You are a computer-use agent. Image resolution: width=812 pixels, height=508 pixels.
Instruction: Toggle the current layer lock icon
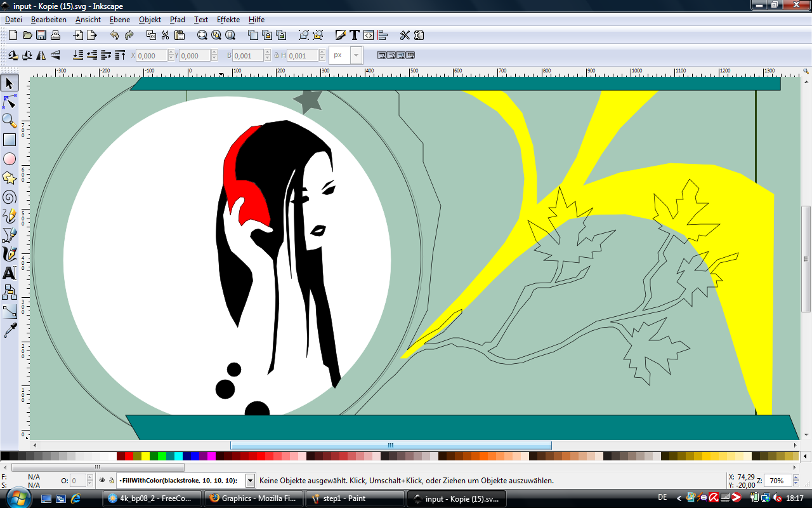click(x=111, y=481)
